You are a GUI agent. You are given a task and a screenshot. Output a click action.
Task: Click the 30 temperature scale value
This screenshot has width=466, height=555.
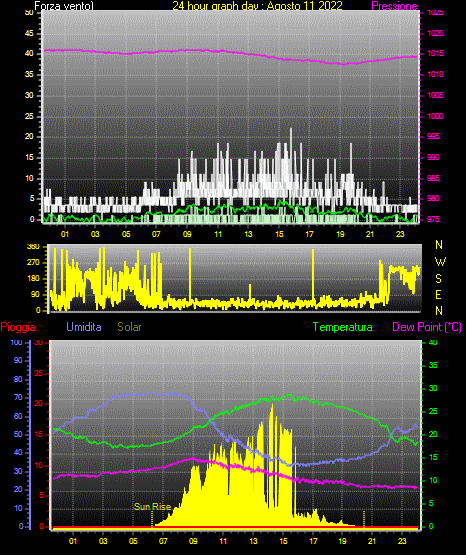pyautogui.click(x=433, y=388)
